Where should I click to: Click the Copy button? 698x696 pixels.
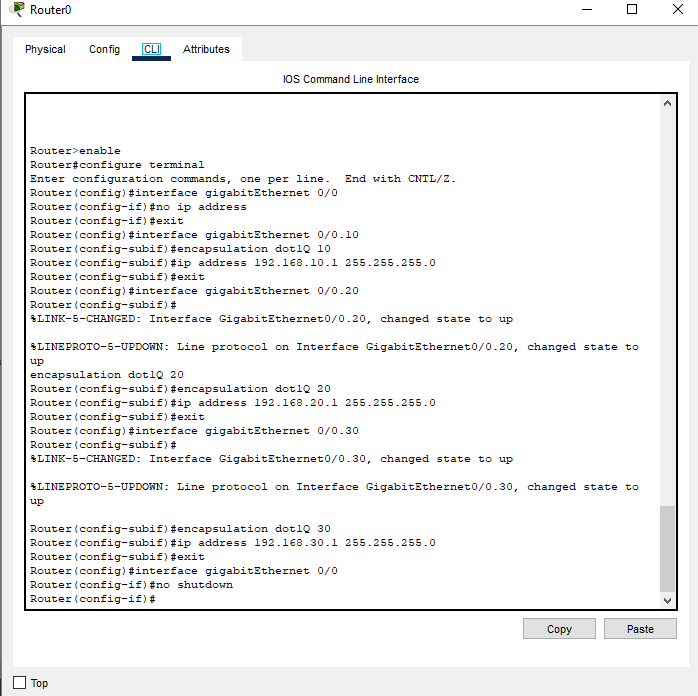pyautogui.click(x=559, y=629)
